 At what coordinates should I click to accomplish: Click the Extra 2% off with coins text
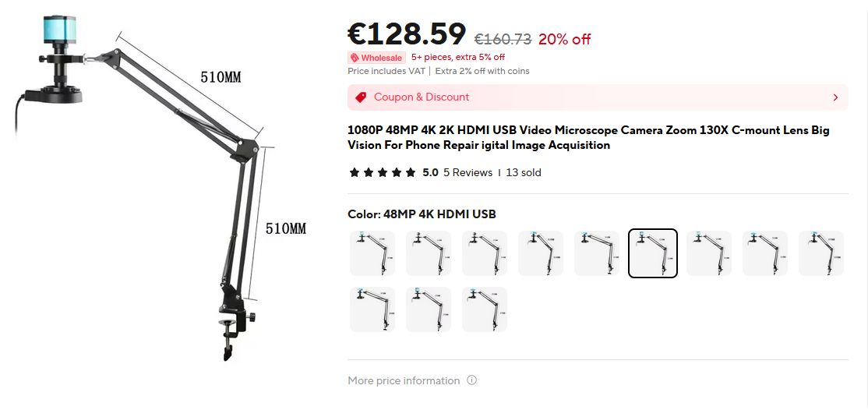tap(482, 71)
